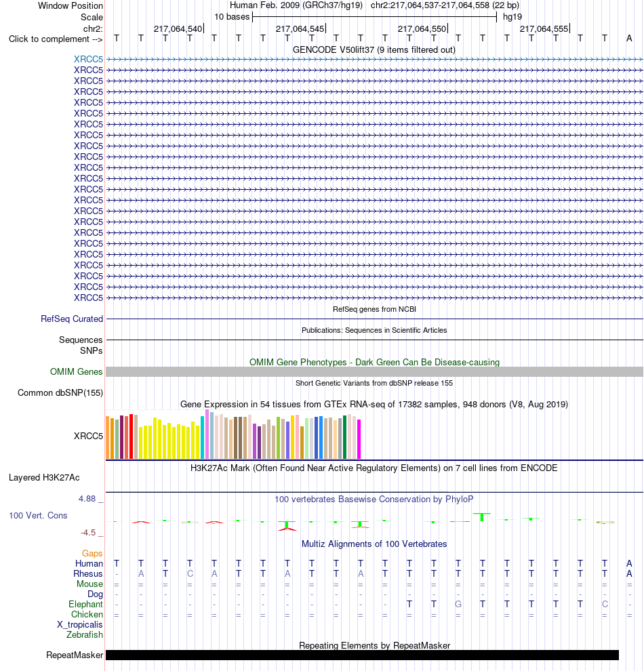Select the Human alignment row label
Image resolution: width=644 pixels, height=671 pixels.
click(x=89, y=564)
